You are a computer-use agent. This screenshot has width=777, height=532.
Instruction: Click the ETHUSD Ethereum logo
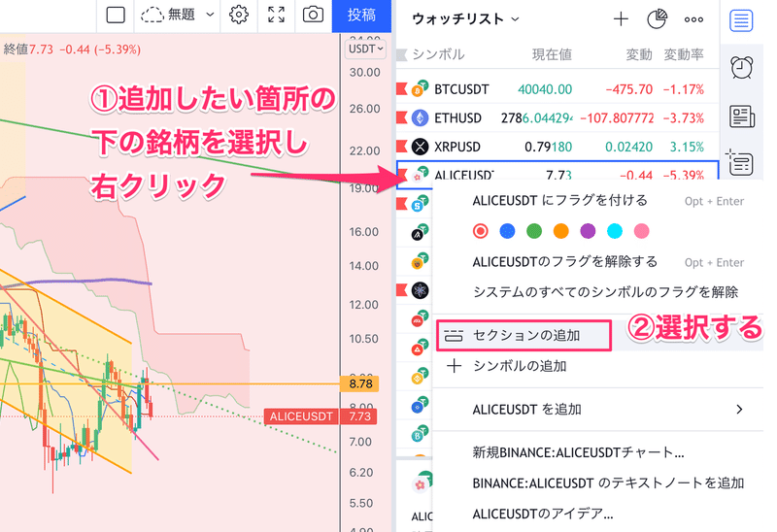[421, 117]
